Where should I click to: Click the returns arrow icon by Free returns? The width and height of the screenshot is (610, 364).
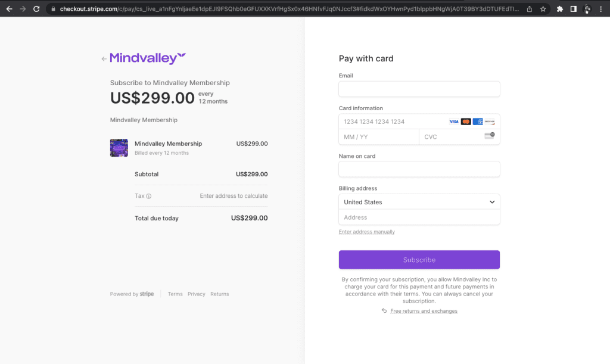(x=384, y=310)
